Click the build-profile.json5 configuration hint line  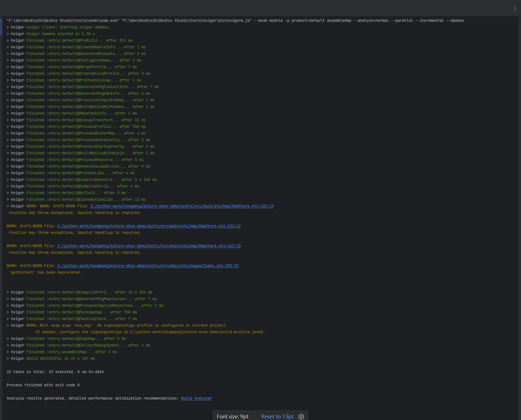click(x=150, y=332)
